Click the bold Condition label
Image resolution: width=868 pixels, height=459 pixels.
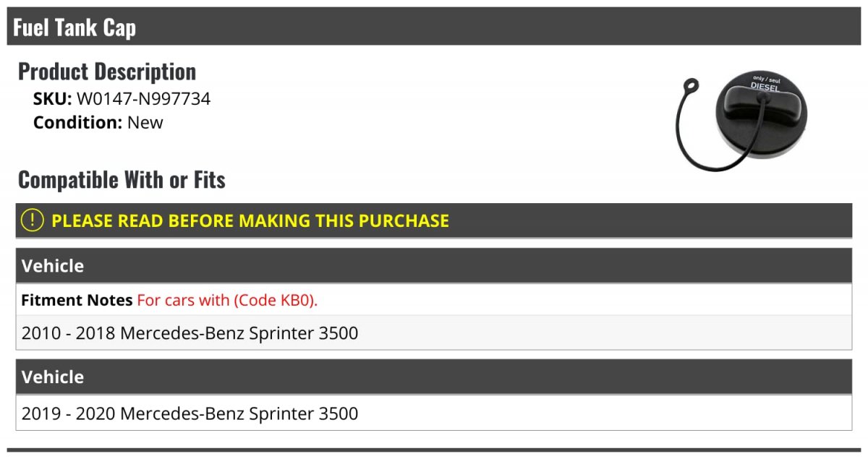click(x=77, y=122)
